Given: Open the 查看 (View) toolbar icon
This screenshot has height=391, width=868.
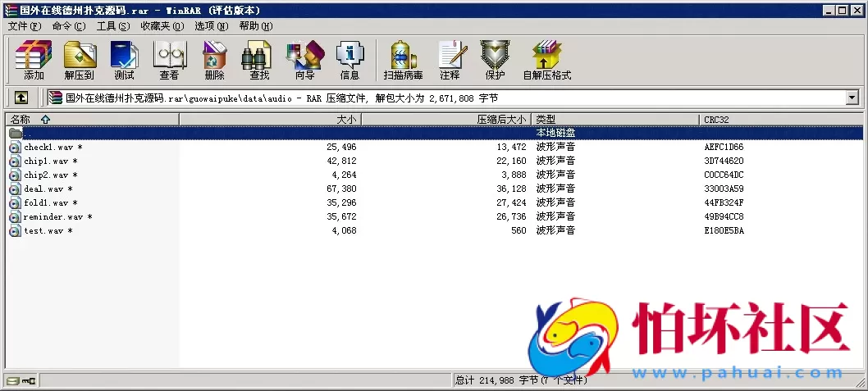Looking at the screenshot, I should (x=169, y=60).
